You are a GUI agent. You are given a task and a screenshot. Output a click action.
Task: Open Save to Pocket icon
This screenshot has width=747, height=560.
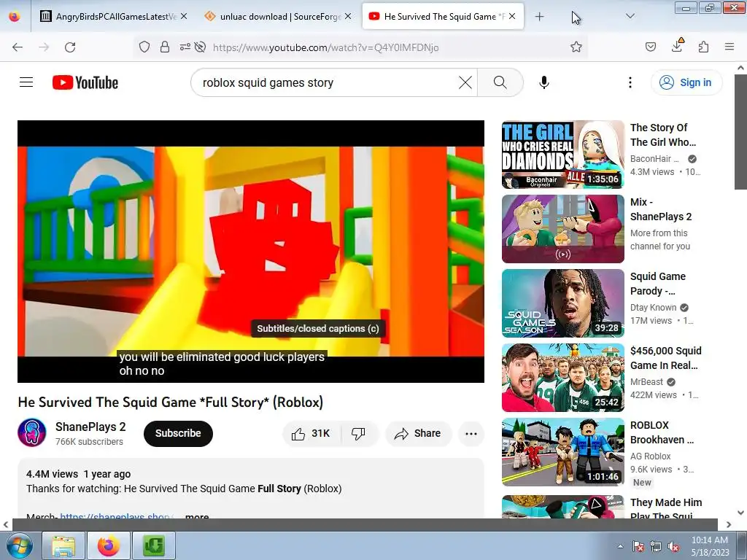tap(650, 47)
